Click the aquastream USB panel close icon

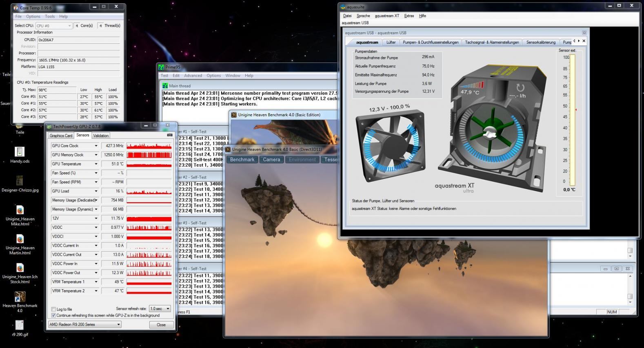(x=584, y=33)
